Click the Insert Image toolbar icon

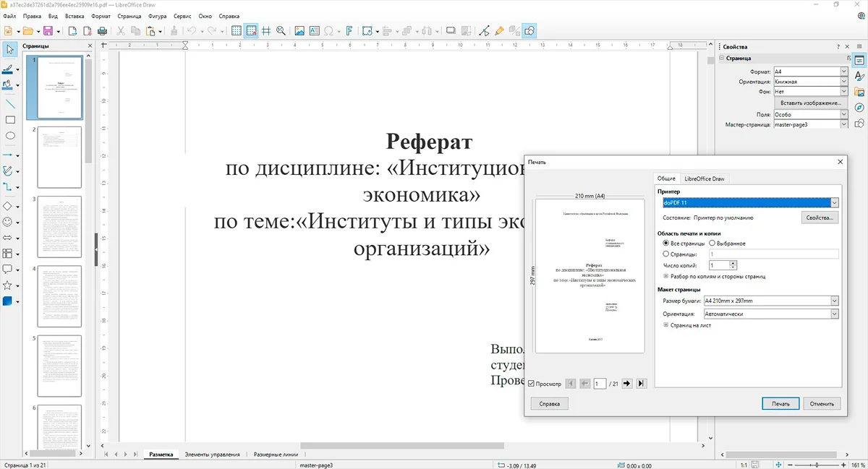(298, 31)
